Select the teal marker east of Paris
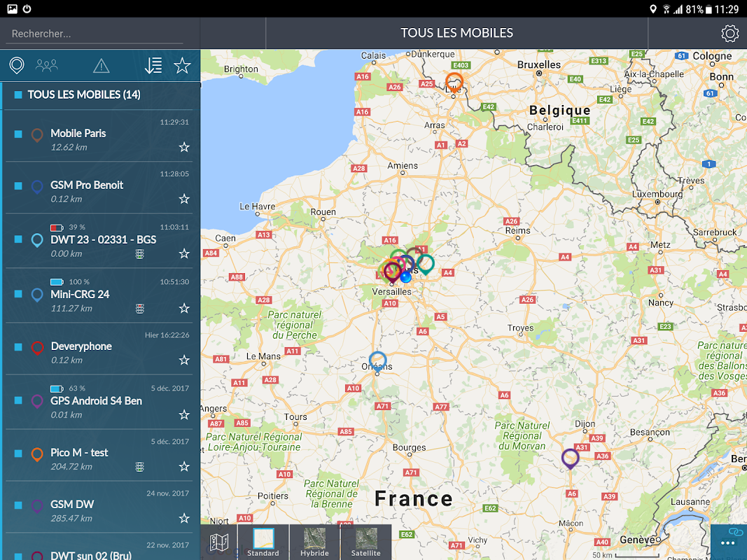Image resolution: width=747 pixels, height=560 pixels. click(426, 265)
